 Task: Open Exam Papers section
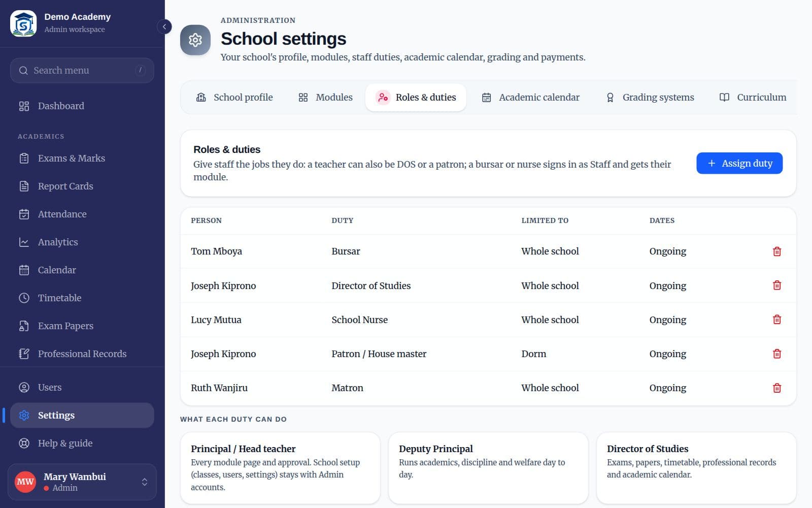point(82,326)
